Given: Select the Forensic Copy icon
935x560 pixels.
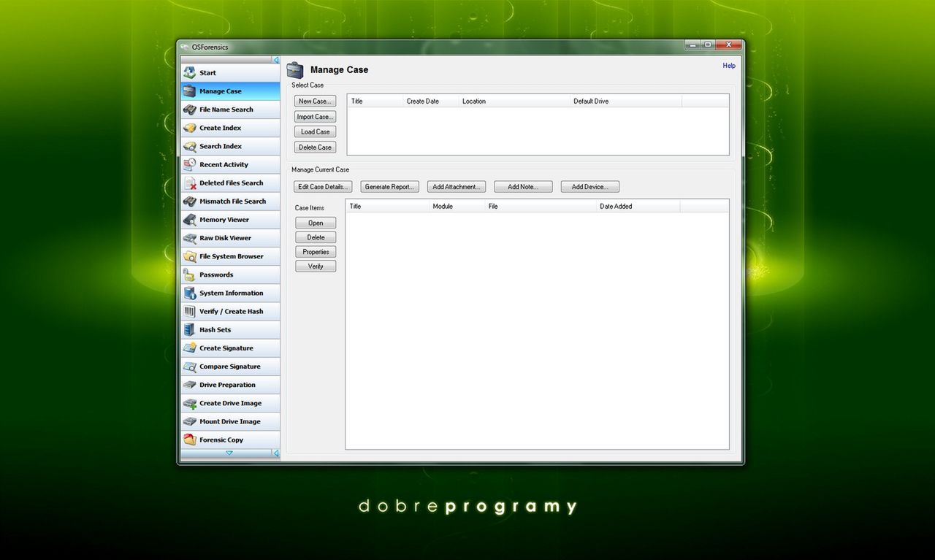Looking at the screenshot, I should point(189,440).
